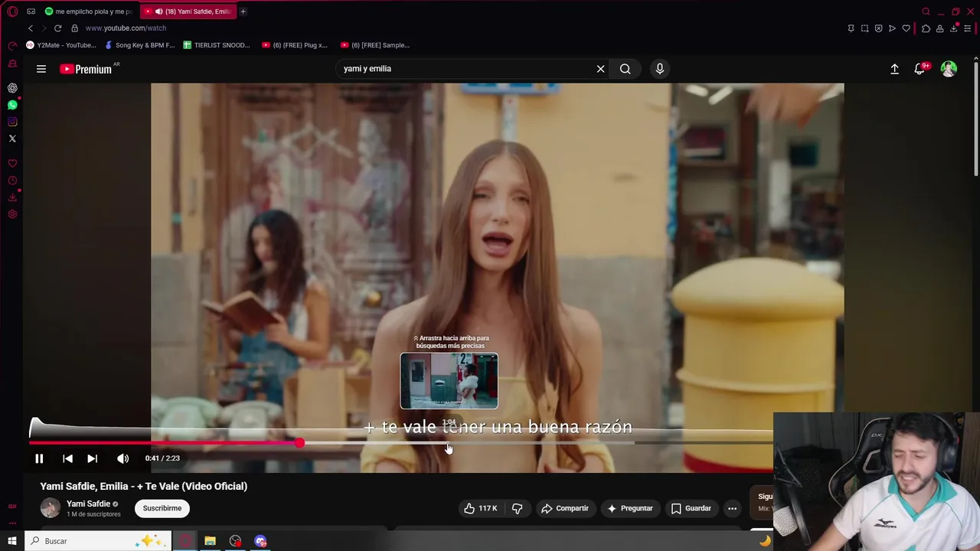Screen dimensions: 980x551
Task: Open Instagram in the Opera sidebar
Action: pos(12,122)
